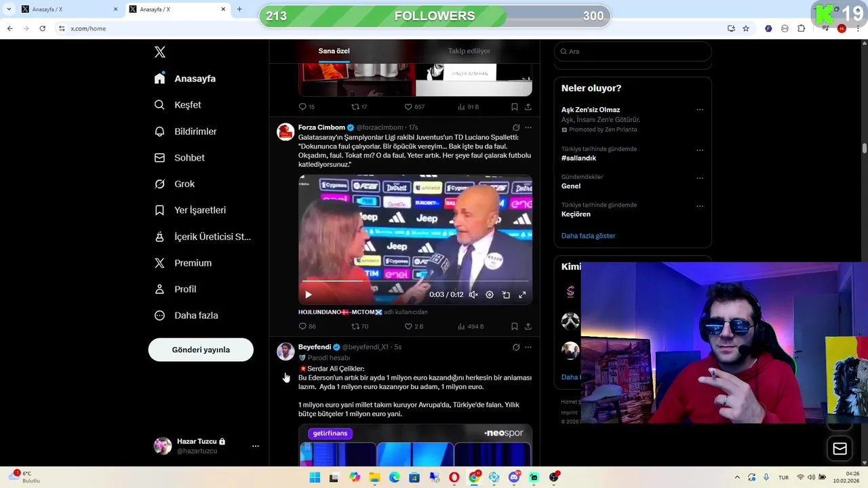Reply to Forza Cimbom post (86)
Image resolution: width=868 pixels, height=488 pixels.
[x=307, y=327]
